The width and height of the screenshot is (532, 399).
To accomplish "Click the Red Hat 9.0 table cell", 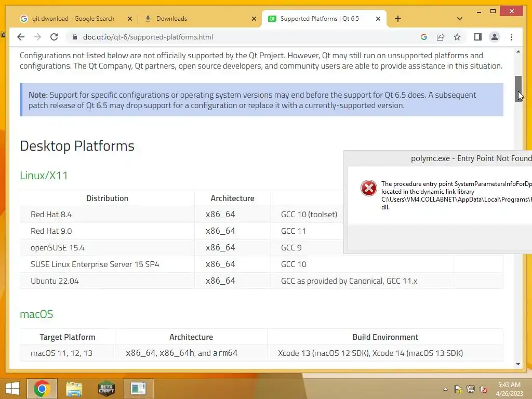I will 107,231.
